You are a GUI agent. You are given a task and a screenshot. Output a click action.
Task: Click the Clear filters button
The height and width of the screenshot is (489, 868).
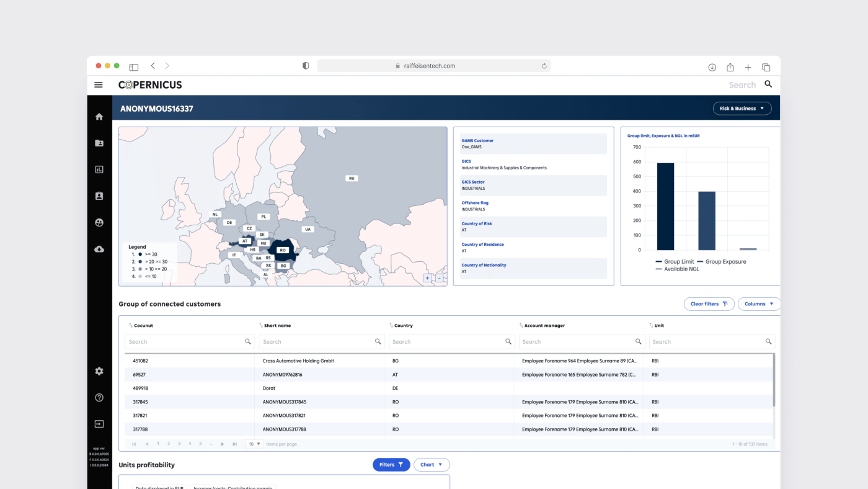click(709, 304)
